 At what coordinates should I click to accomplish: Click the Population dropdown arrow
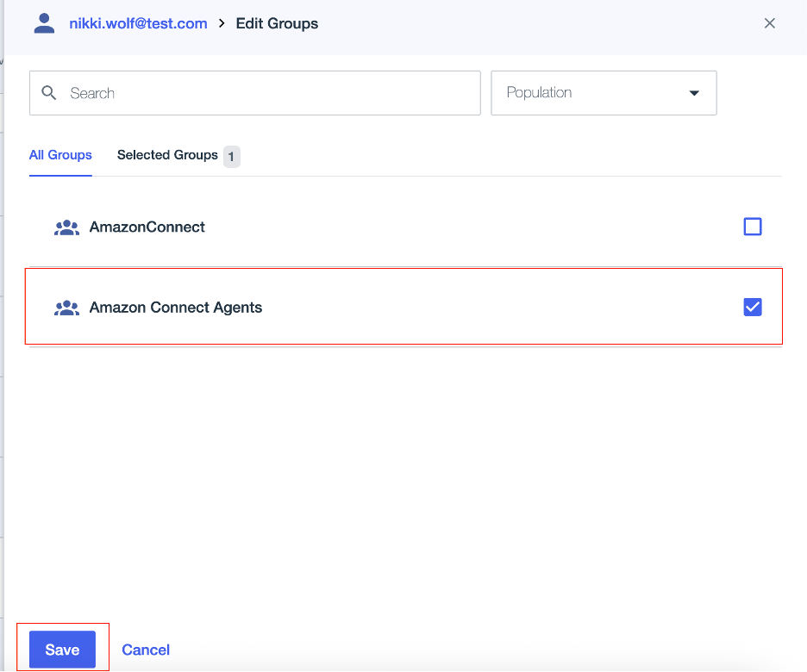coord(695,92)
